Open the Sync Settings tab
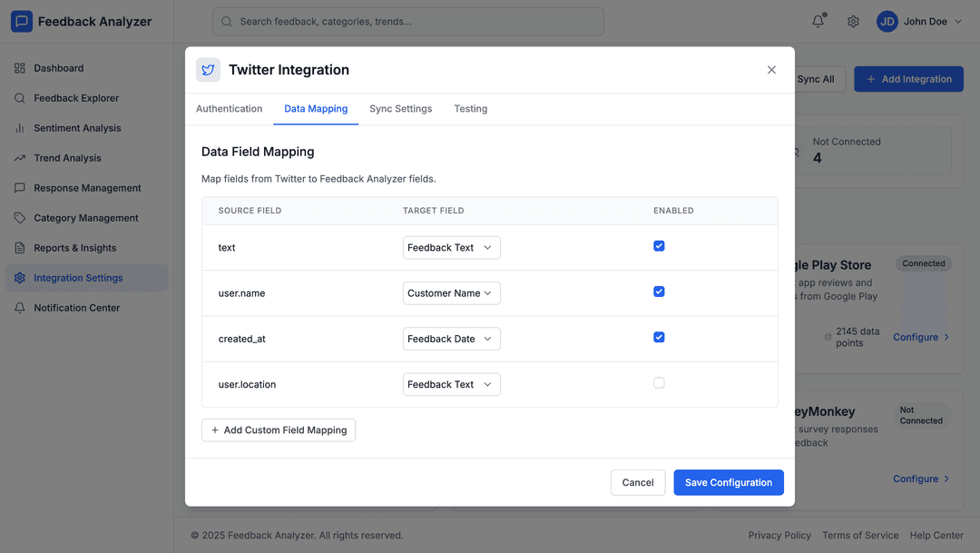Image resolution: width=980 pixels, height=553 pixels. click(400, 108)
